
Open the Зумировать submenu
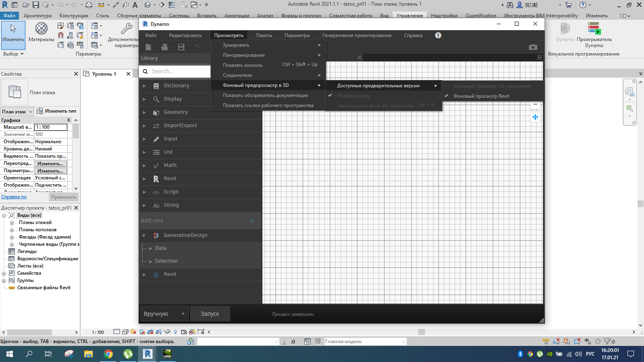[268, 45]
